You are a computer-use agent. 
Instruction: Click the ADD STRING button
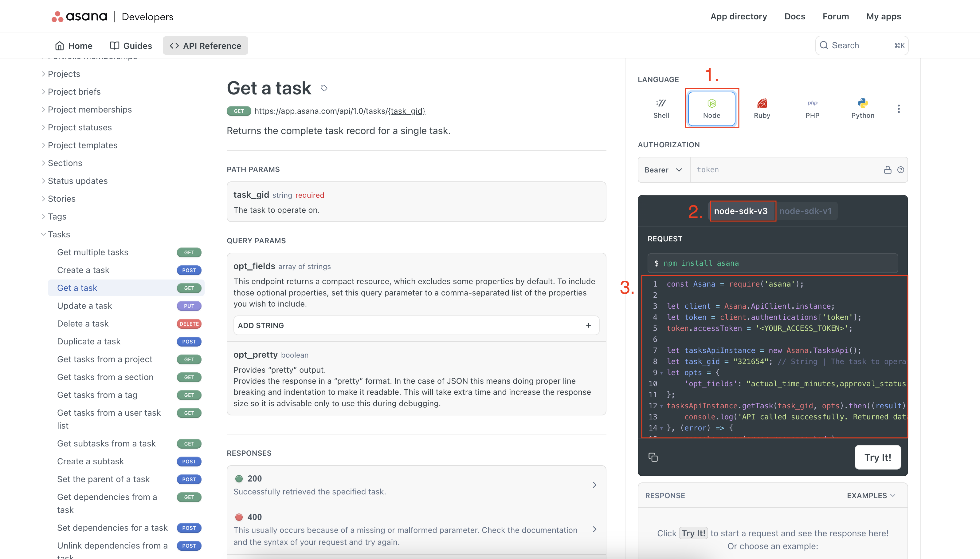[416, 325]
